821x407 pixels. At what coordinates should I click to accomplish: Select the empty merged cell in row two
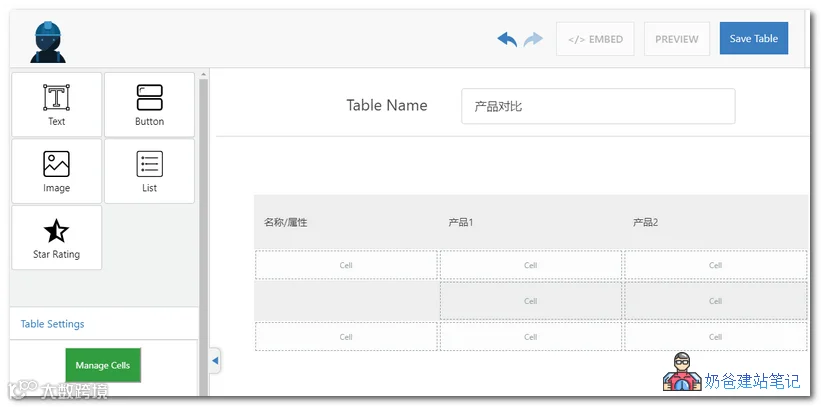point(346,301)
